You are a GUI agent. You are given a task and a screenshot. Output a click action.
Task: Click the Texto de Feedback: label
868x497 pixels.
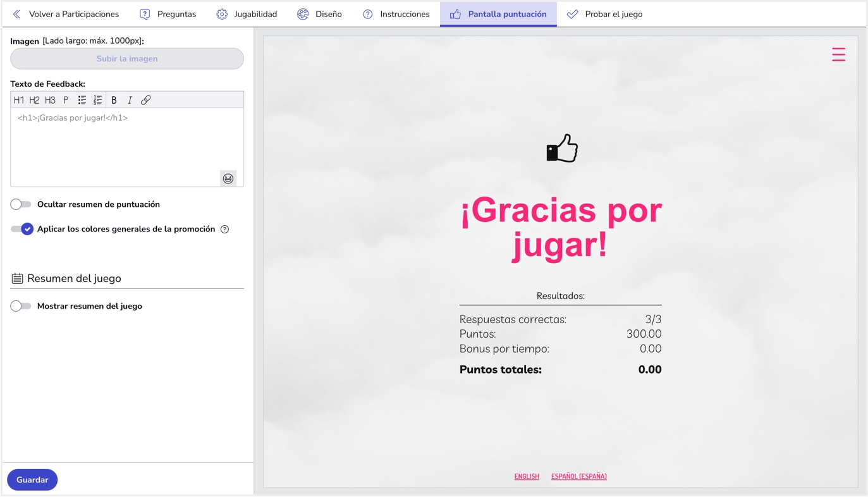47,83
